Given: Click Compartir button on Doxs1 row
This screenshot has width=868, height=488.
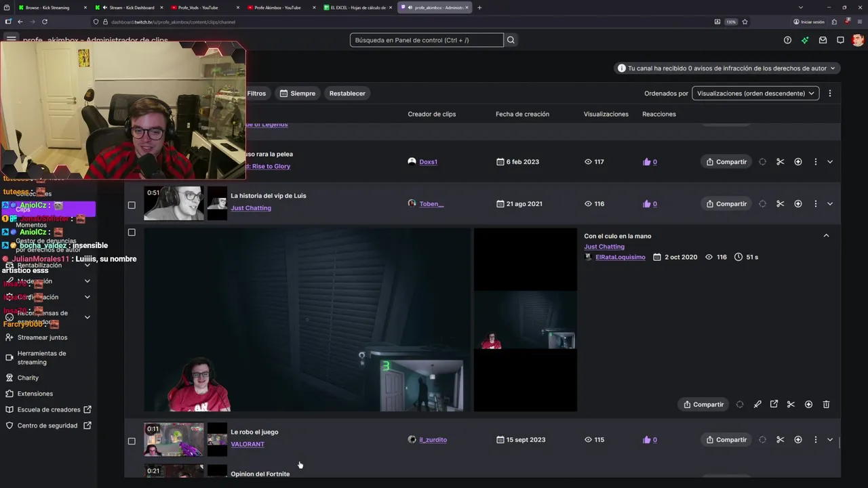Looking at the screenshot, I should (x=726, y=162).
